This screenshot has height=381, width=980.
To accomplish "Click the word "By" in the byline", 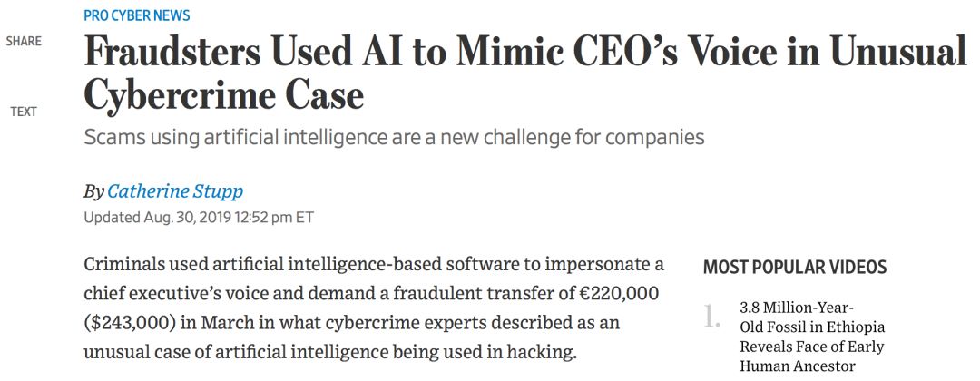I will [x=93, y=190].
